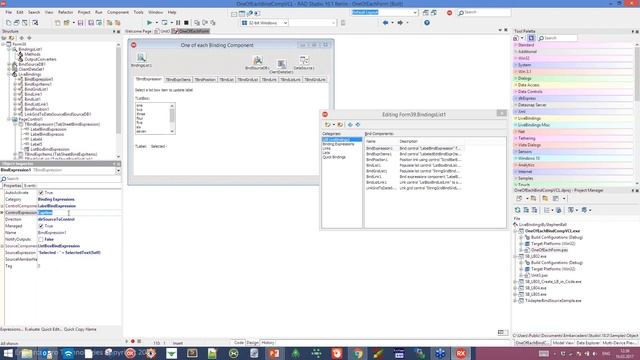Switch to the Code view tab
The height and width of the screenshot is (360, 640).
(x=239, y=343)
